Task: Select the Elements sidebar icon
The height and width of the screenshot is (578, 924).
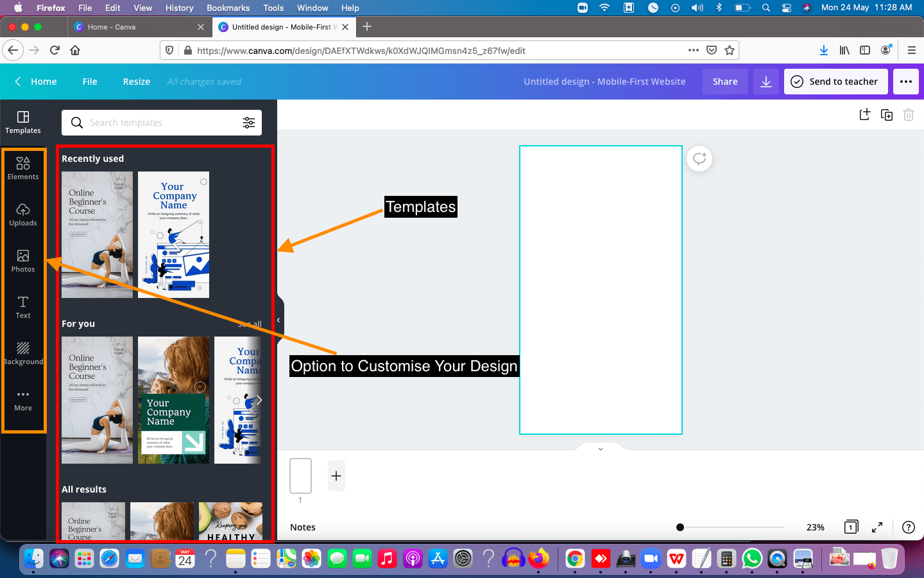Action: (x=23, y=168)
